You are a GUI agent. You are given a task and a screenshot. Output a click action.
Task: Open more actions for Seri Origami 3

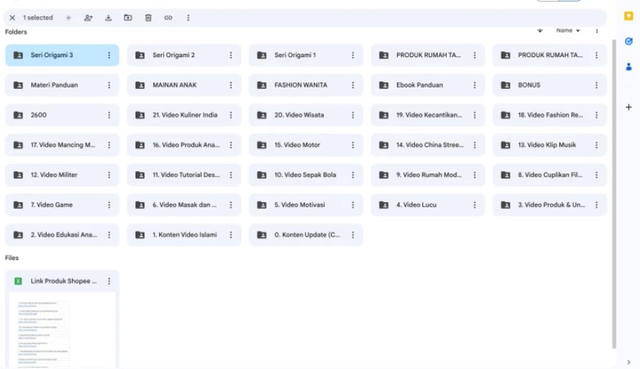click(x=109, y=55)
